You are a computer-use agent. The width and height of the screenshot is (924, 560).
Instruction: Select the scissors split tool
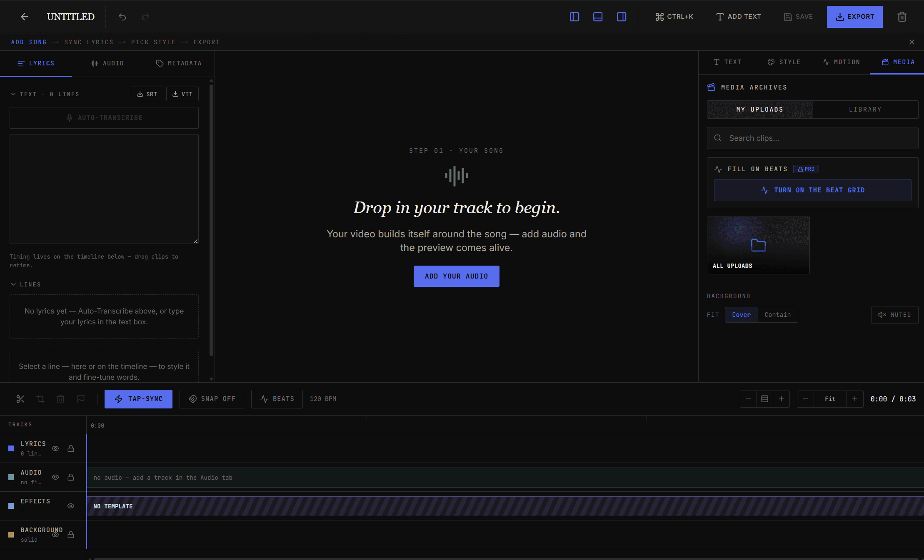pos(20,399)
